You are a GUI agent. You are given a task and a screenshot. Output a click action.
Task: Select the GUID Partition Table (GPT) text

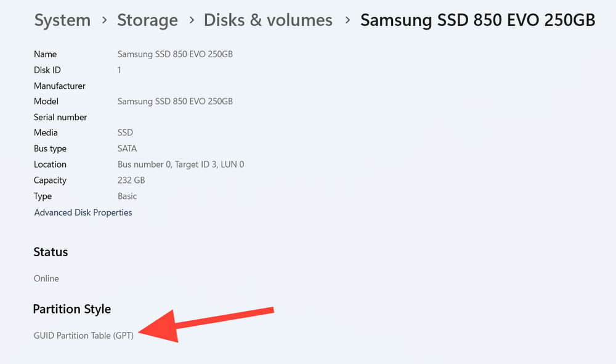point(84,336)
